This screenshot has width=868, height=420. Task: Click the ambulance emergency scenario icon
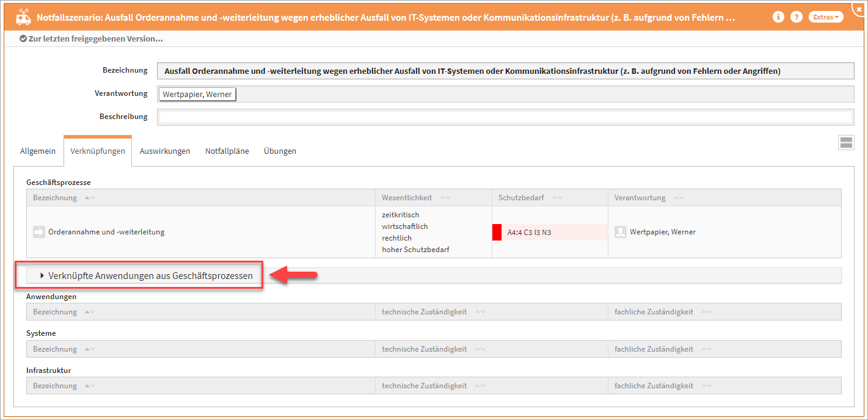[x=23, y=16]
